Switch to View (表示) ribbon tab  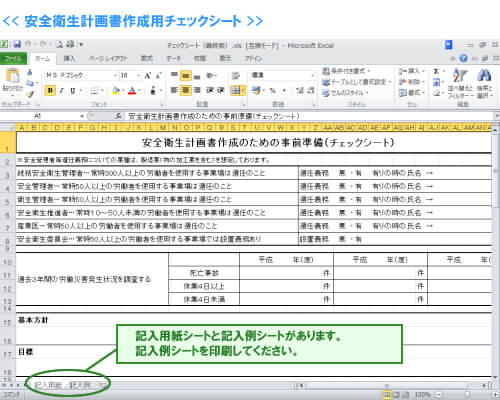(226, 58)
